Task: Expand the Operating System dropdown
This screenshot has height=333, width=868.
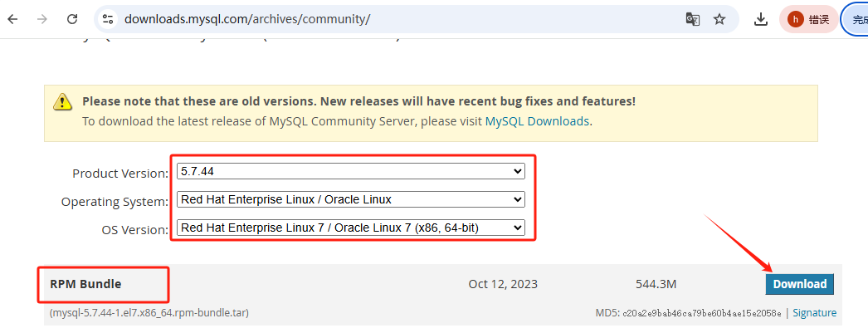Action: pos(351,199)
